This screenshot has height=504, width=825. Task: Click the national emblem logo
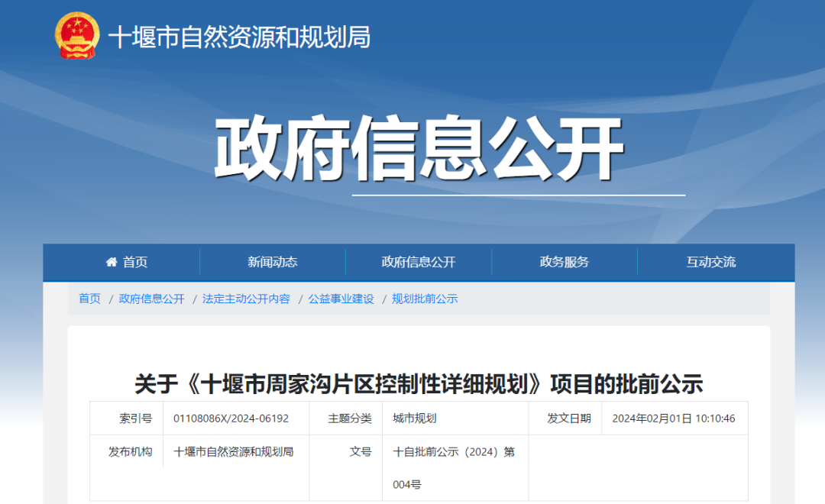[77, 35]
